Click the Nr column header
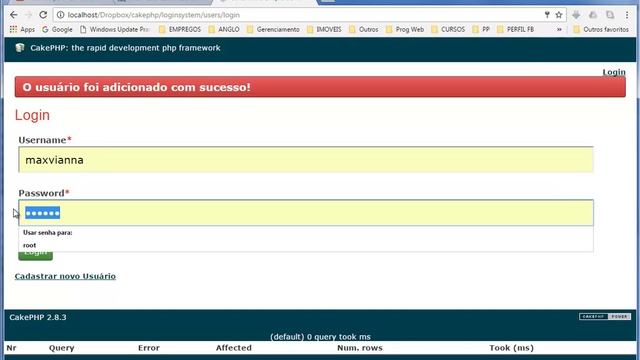Screen dimensions: 640x360 tap(11, 348)
